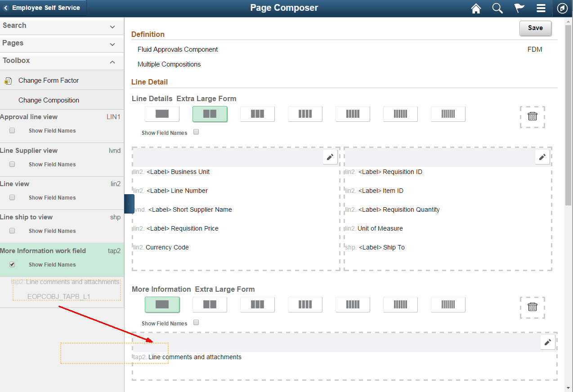Choose Change Form Factor in Toolbox
The height and width of the screenshot is (392, 573).
tap(49, 80)
